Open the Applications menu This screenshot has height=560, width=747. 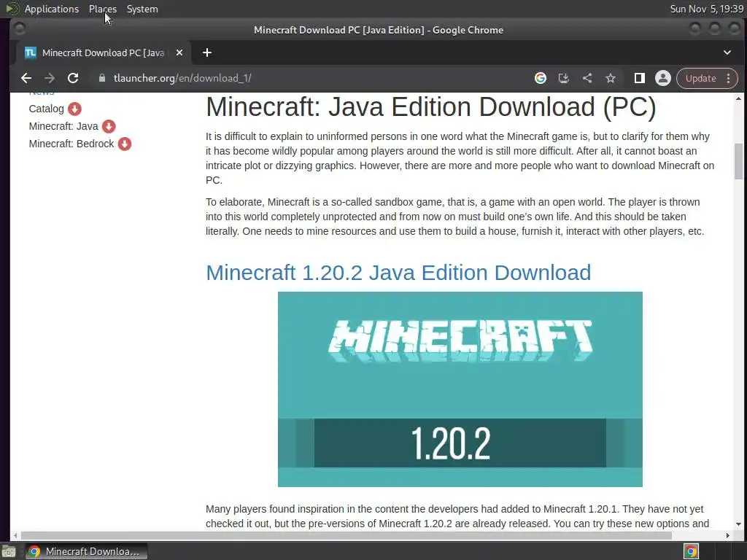(x=52, y=9)
